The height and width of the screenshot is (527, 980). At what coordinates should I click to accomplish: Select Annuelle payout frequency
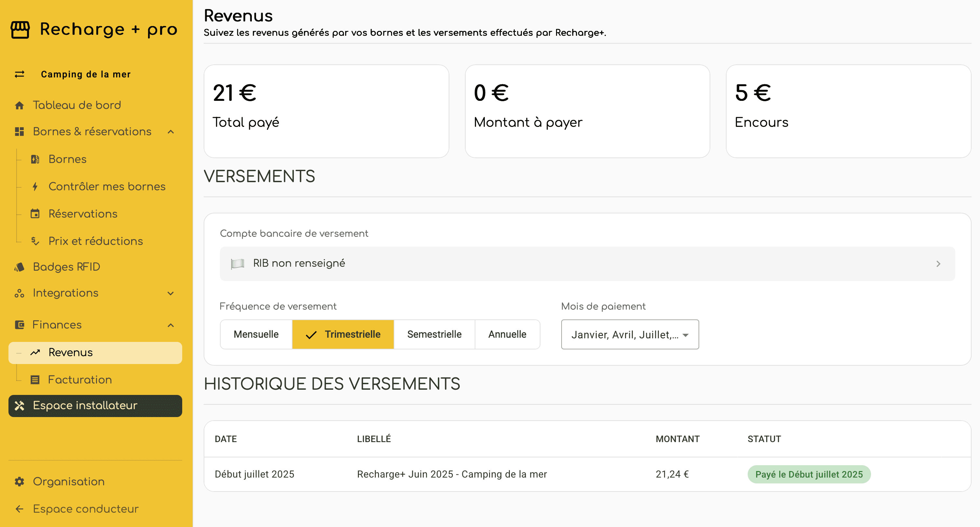(507, 334)
